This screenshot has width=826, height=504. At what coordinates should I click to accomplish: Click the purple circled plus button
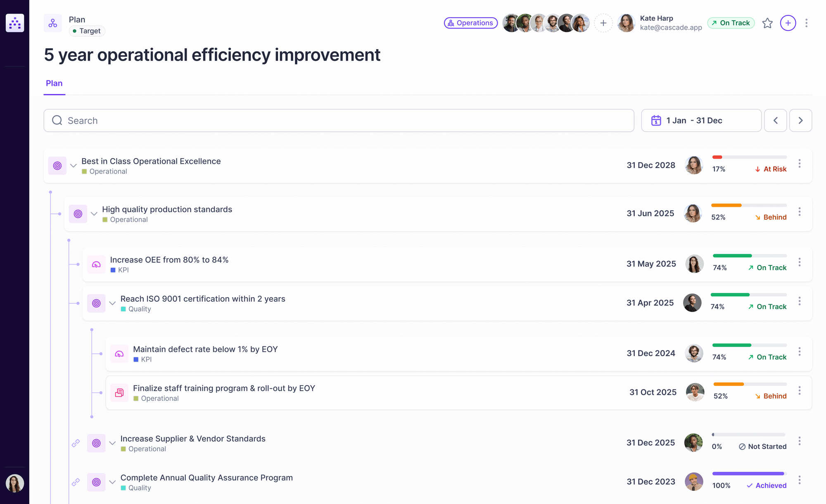coord(788,23)
